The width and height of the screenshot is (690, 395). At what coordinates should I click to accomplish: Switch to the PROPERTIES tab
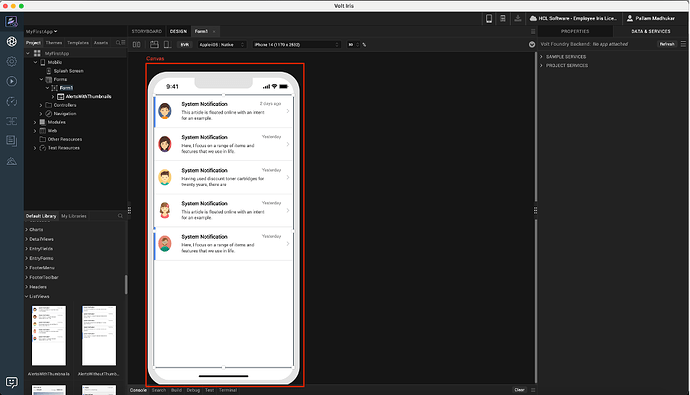pyautogui.click(x=575, y=31)
